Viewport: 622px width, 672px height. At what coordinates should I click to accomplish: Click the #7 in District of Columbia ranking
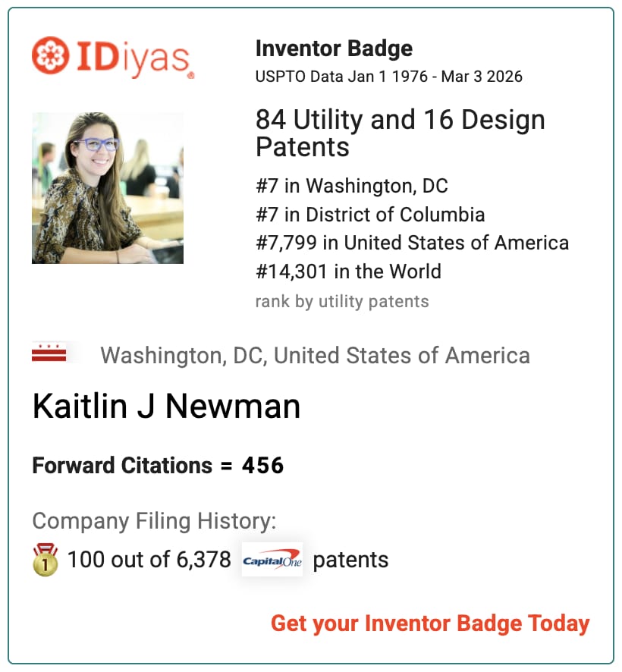pos(370,215)
